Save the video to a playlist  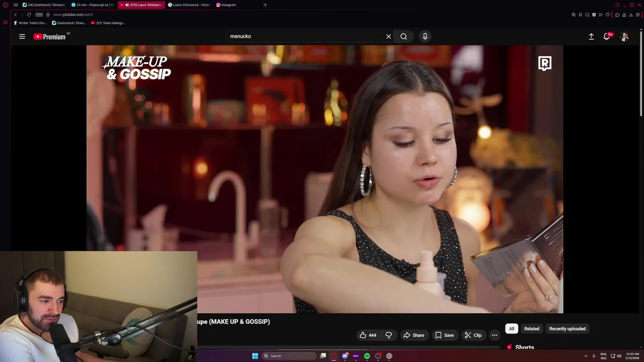click(444, 335)
